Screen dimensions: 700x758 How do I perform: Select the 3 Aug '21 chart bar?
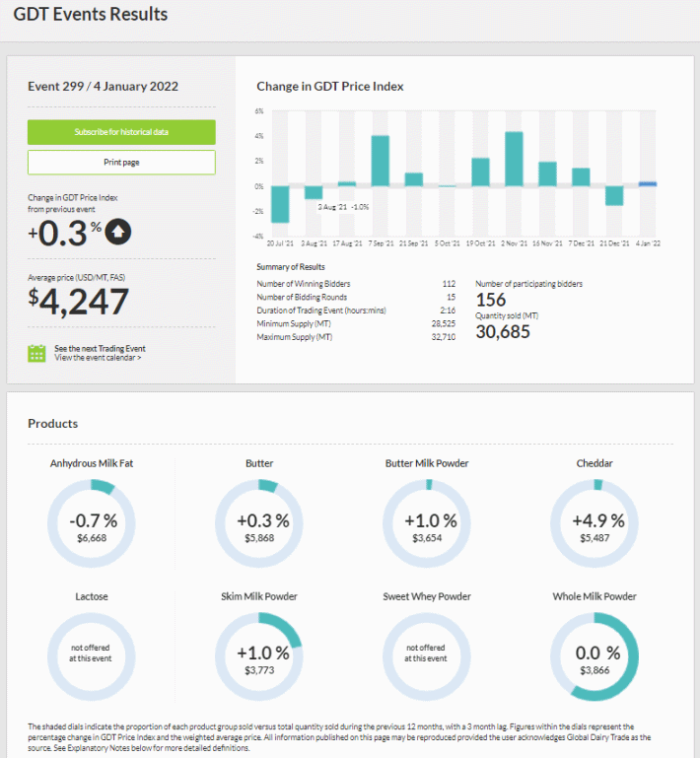coord(314,192)
